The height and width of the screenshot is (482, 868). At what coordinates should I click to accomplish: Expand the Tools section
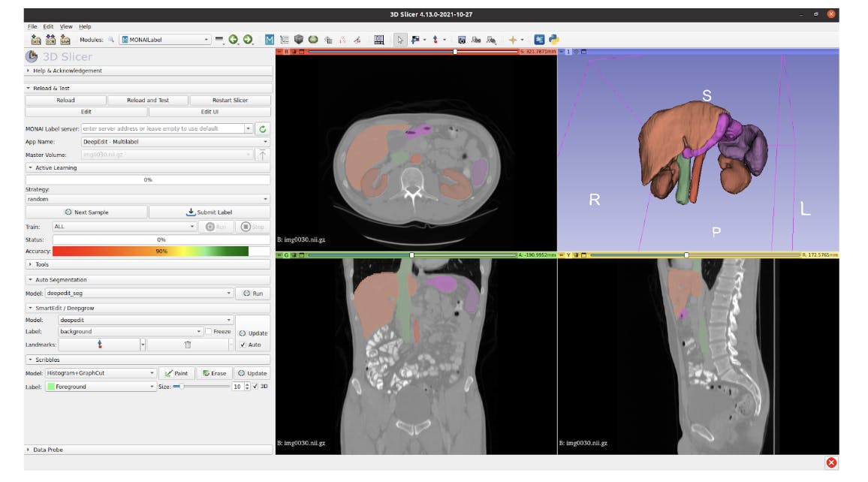148,264
